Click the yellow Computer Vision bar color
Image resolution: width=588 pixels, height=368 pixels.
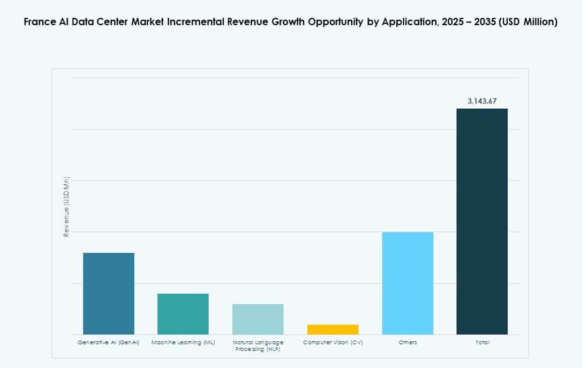pyautogui.click(x=333, y=328)
